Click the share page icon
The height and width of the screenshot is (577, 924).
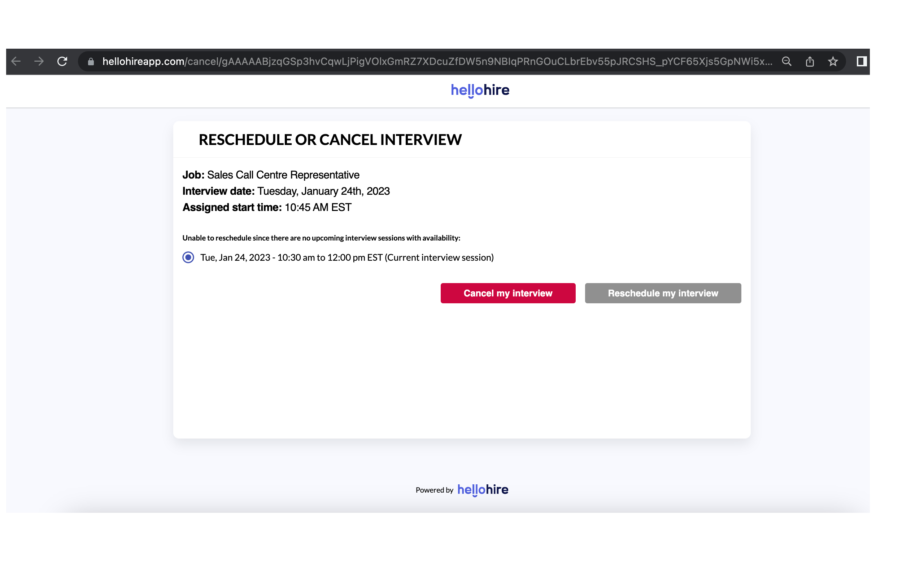pos(810,61)
